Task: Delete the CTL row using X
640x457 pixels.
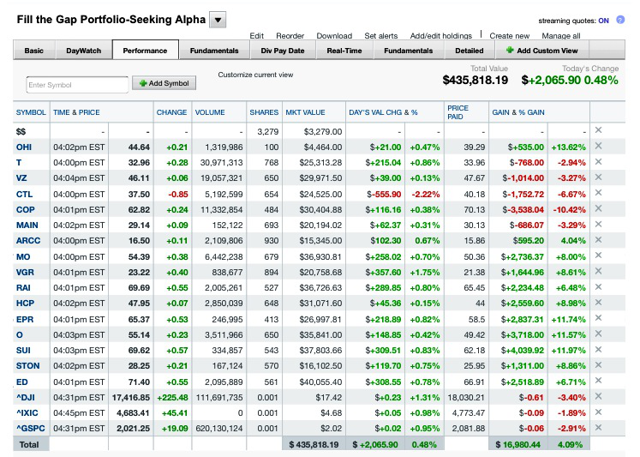Action: 598,193
